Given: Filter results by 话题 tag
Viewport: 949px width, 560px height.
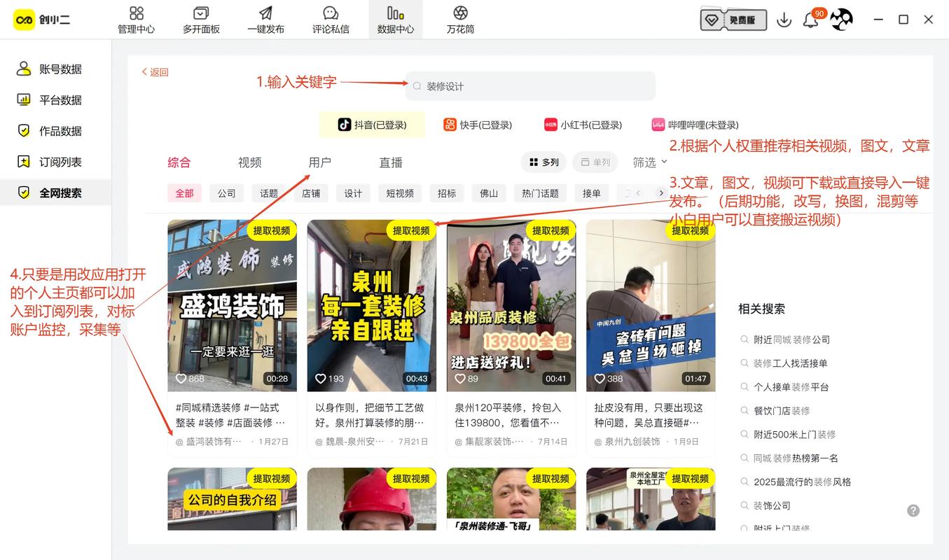Looking at the screenshot, I should [269, 193].
